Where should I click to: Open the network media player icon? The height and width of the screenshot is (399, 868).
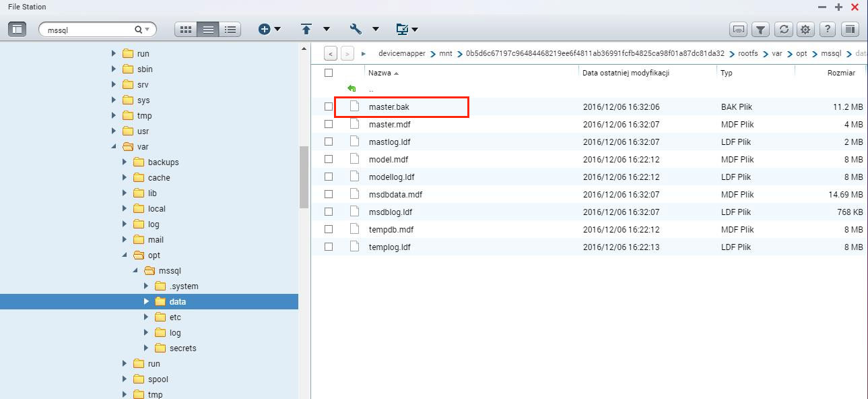coord(739,30)
